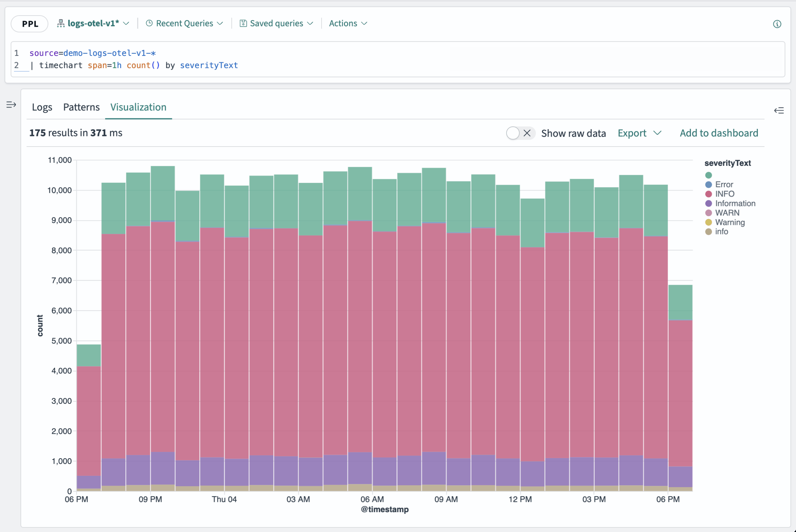Collapse the right side panel icon
The height and width of the screenshot is (532, 796).
click(x=779, y=110)
